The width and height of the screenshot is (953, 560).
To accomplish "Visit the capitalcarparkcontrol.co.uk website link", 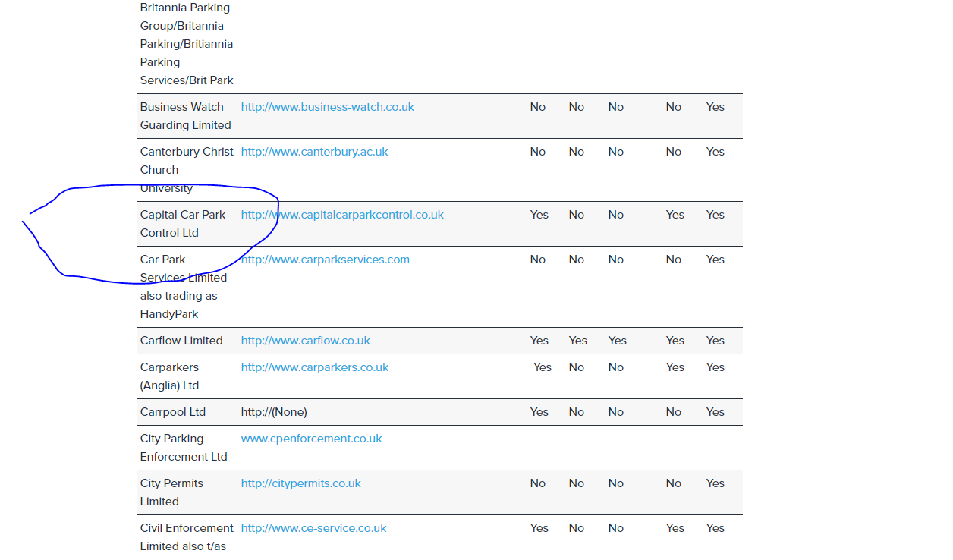I will pos(342,215).
